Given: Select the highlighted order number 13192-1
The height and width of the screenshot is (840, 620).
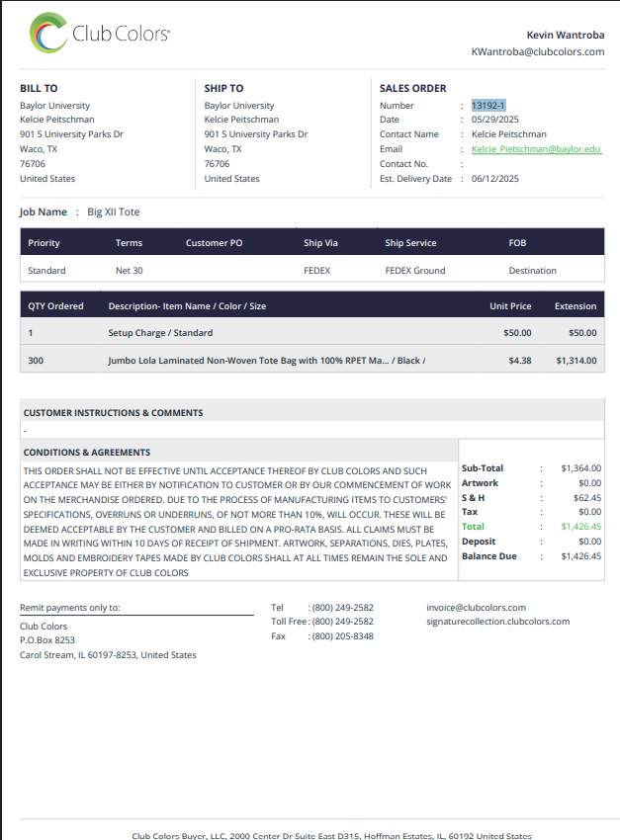Looking at the screenshot, I should click(x=488, y=106).
